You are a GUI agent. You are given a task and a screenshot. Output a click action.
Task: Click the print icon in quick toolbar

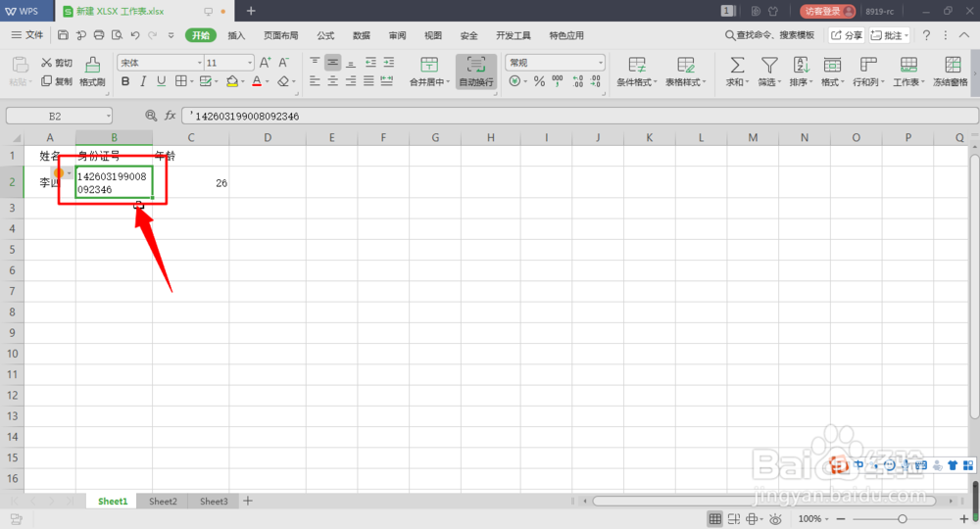tap(99, 35)
